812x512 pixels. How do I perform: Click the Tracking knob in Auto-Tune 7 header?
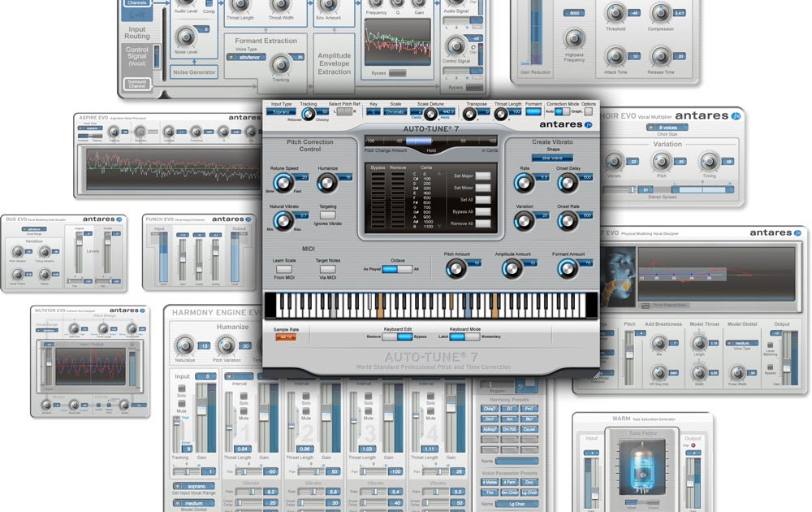pos(308,115)
